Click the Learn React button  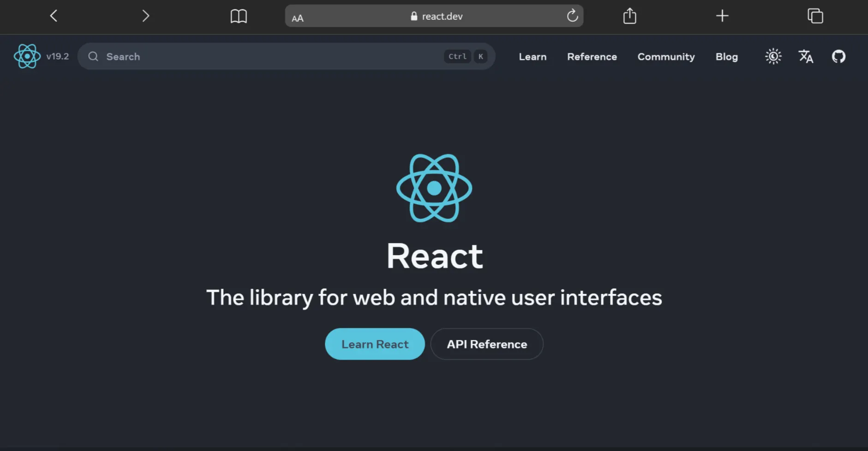coord(374,344)
